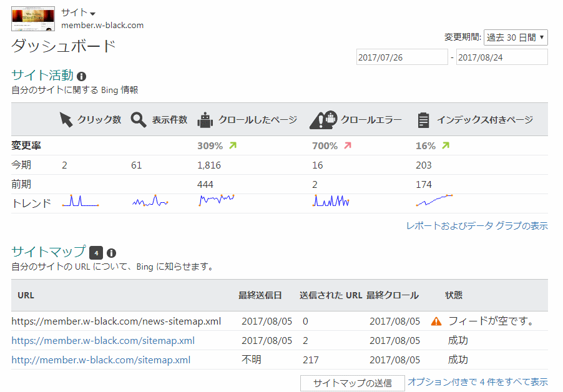The height and width of the screenshot is (392, 563).
Task: Click the magnifier icon for 表示件数
Action: tap(138, 120)
